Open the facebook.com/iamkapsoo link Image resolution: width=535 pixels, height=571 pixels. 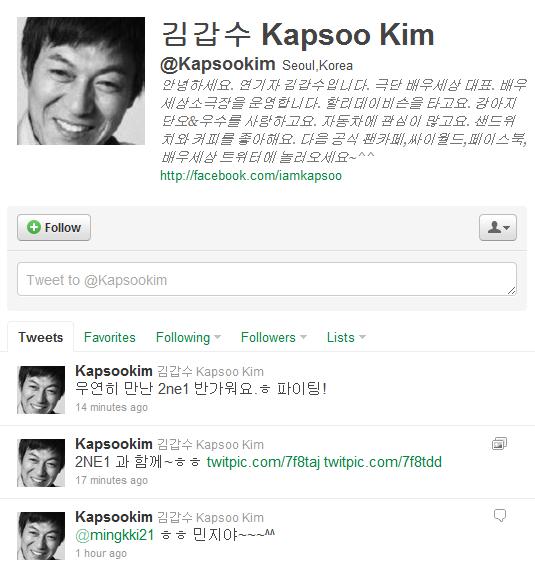(x=251, y=176)
